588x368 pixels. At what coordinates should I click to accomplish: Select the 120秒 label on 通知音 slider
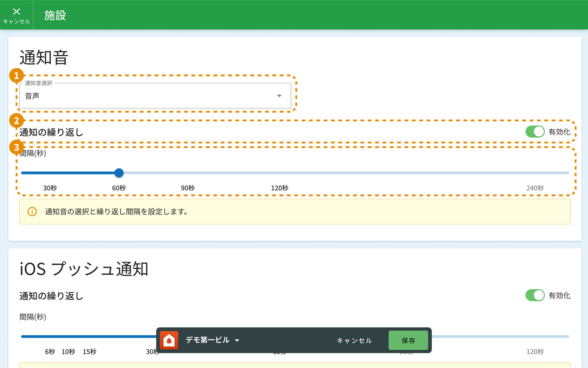[x=280, y=188]
